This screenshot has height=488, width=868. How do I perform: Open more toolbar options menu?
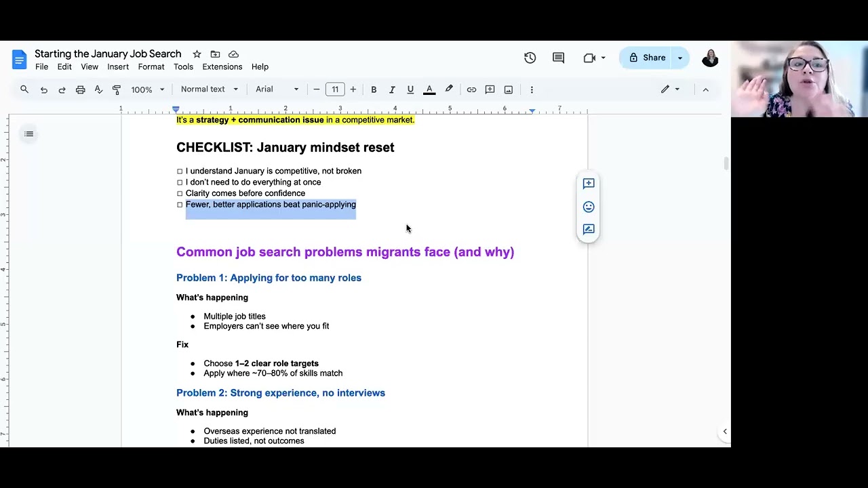point(532,89)
